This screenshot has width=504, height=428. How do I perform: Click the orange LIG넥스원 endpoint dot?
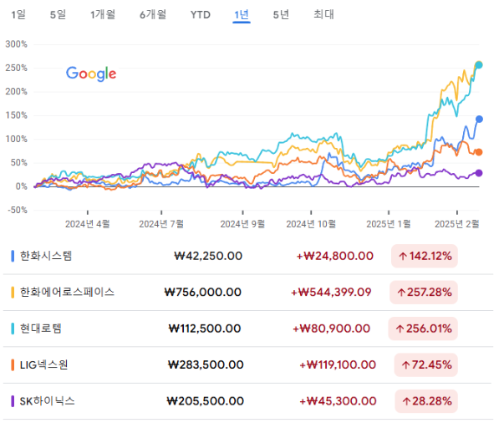point(479,152)
